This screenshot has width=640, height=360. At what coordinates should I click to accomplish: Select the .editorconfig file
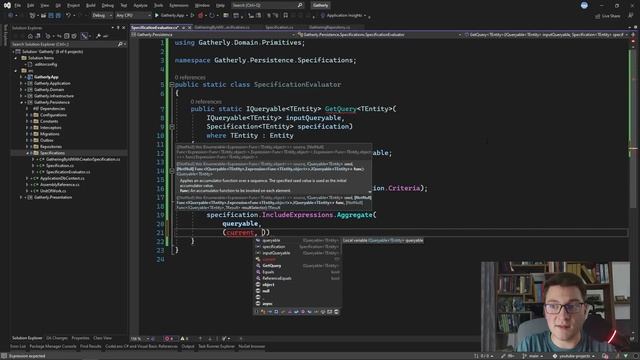pyautogui.click(x=46, y=64)
